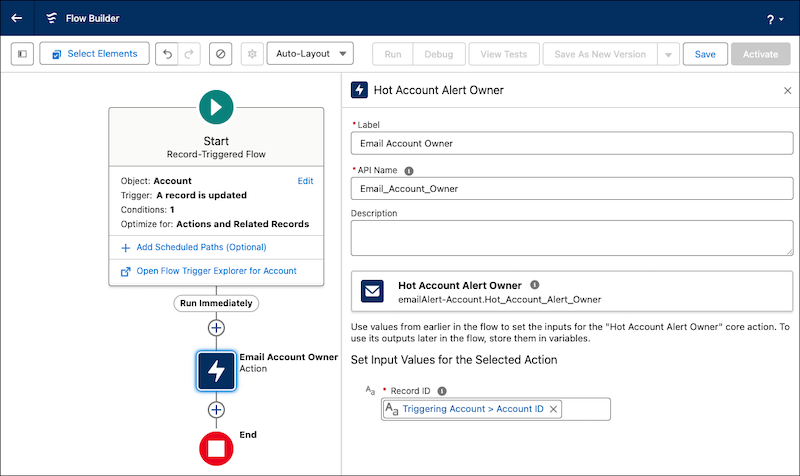Open the help question mark menu
The height and width of the screenshot is (476, 800).
pos(774,19)
